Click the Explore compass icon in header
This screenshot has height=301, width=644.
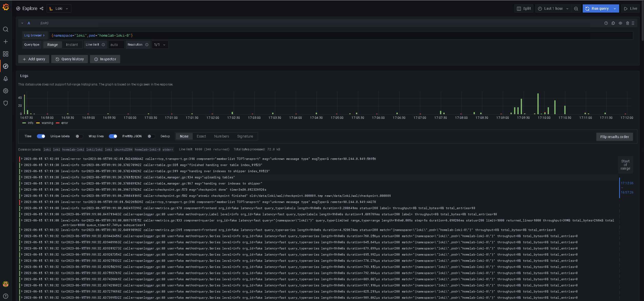click(18, 8)
